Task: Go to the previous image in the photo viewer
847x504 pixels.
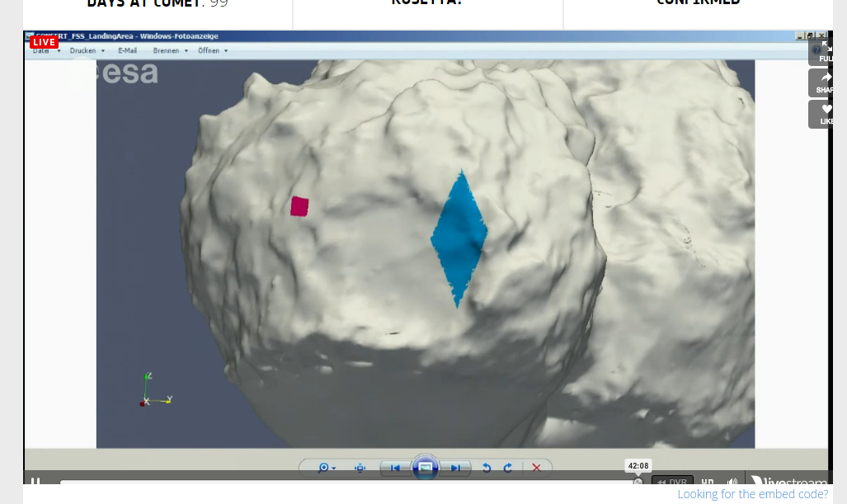Action: click(395, 468)
